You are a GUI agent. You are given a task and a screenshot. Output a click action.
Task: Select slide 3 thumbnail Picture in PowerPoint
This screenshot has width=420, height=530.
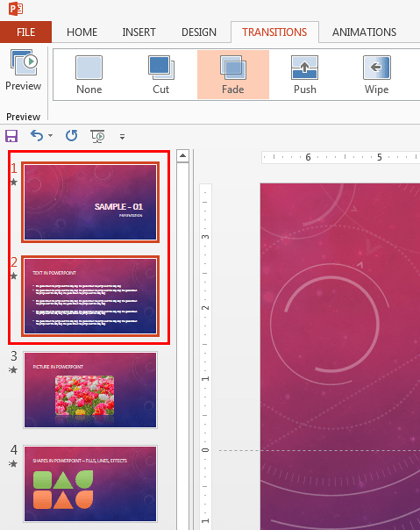coord(90,390)
